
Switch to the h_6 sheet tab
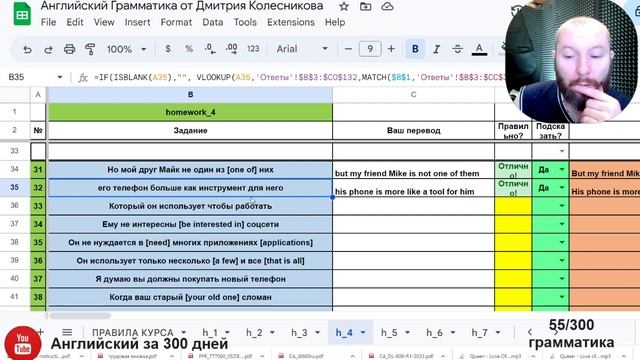click(434, 333)
